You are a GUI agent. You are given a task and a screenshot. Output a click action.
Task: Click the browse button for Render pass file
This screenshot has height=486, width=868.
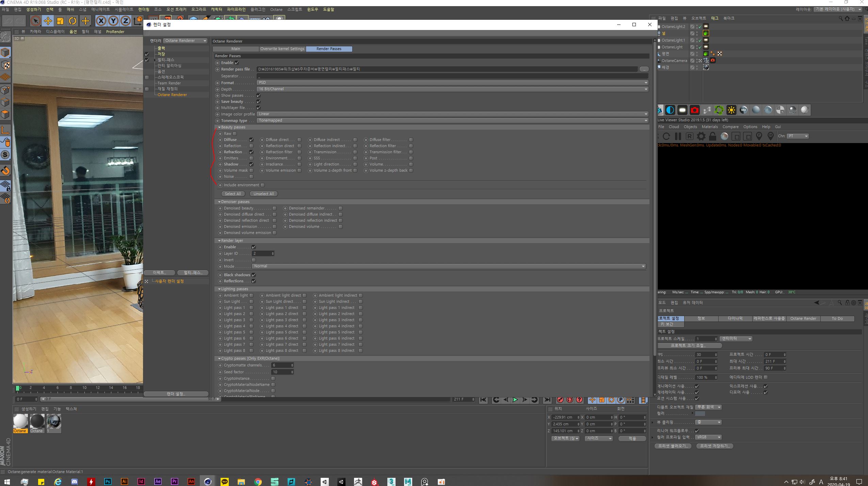point(644,69)
